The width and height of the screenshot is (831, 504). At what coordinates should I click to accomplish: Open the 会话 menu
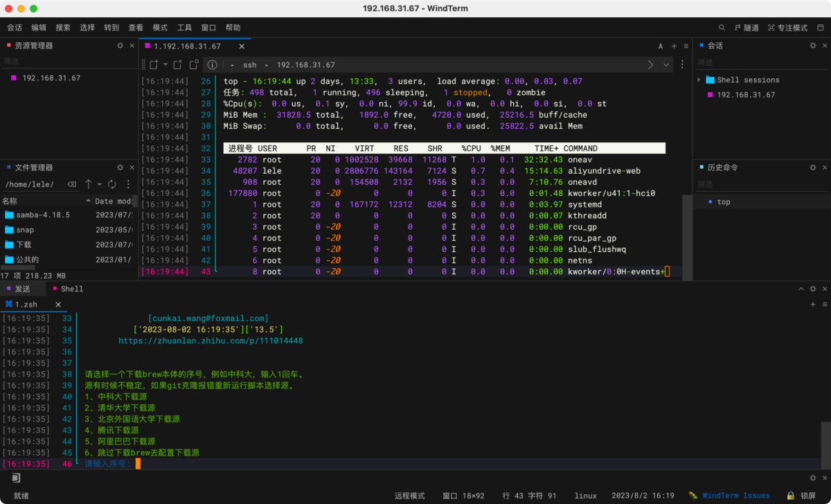15,28
